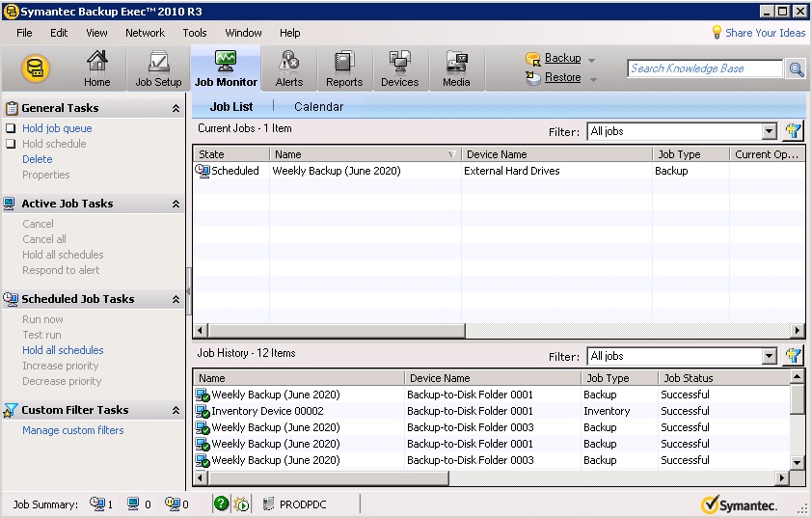Screen dimensions: 812x518
Task: Collapse the Custom Filter Tasks section
Action: 176,410
